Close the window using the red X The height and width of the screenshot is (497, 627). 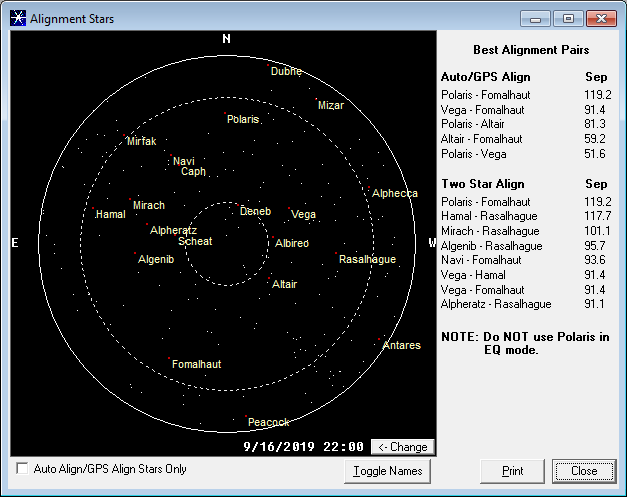tap(599, 18)
